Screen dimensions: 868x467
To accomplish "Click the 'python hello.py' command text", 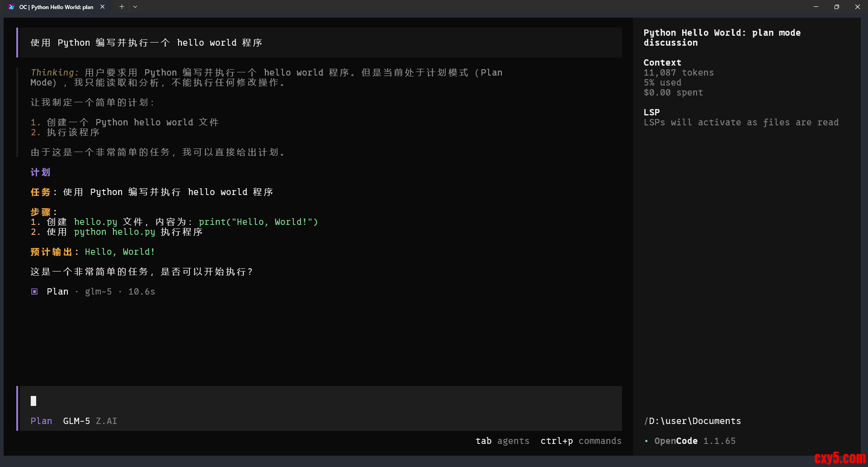I will [114, 232].
